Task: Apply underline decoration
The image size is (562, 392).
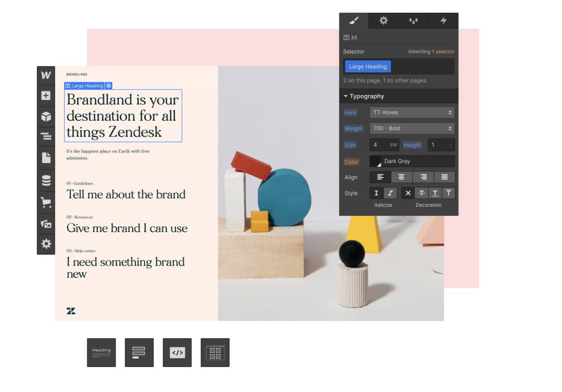Action: coord(435,193)
